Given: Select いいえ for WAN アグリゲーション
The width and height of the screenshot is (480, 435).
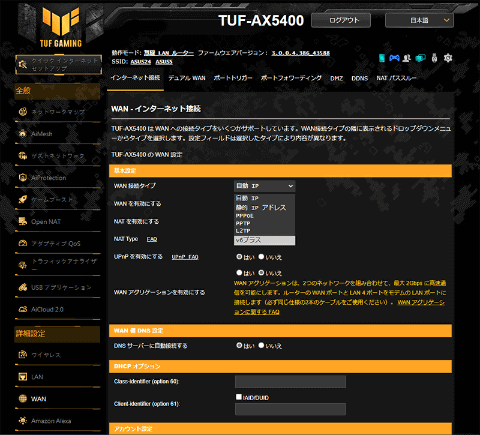Looking at the screenshot, I should click(261, 273).
